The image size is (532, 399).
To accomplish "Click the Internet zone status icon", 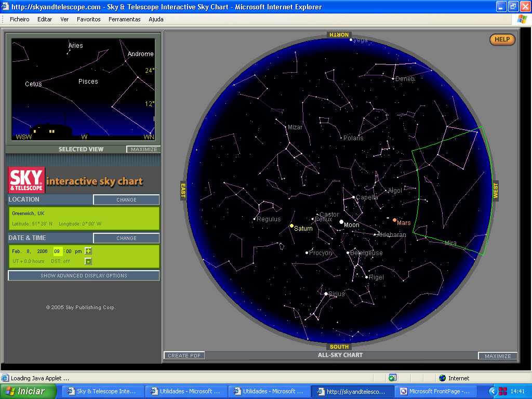I will coord(443,378).
